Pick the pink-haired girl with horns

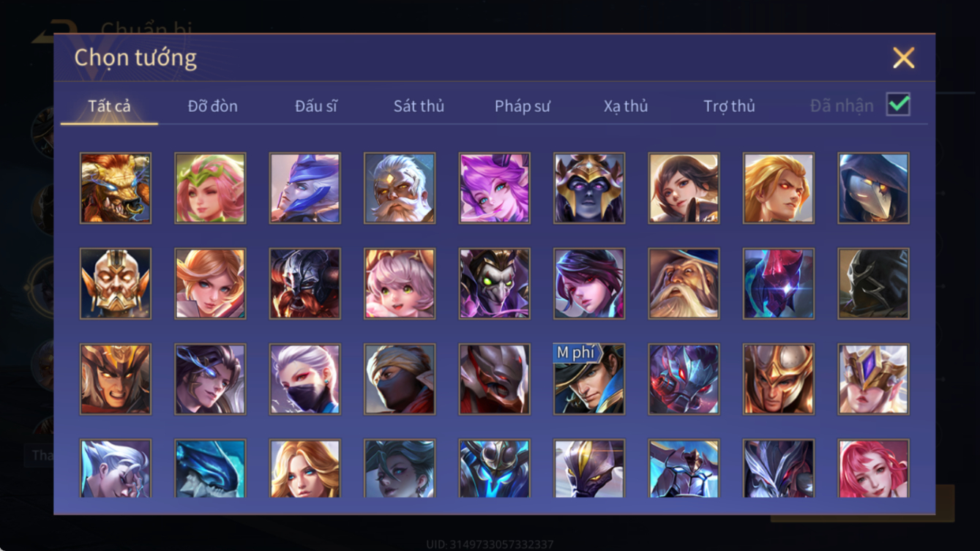pyautogui.click(x=400, y=283)
